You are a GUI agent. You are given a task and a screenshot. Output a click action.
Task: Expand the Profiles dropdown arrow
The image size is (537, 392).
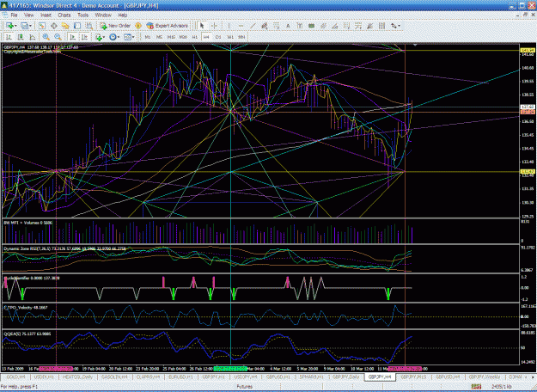(30, 26)
